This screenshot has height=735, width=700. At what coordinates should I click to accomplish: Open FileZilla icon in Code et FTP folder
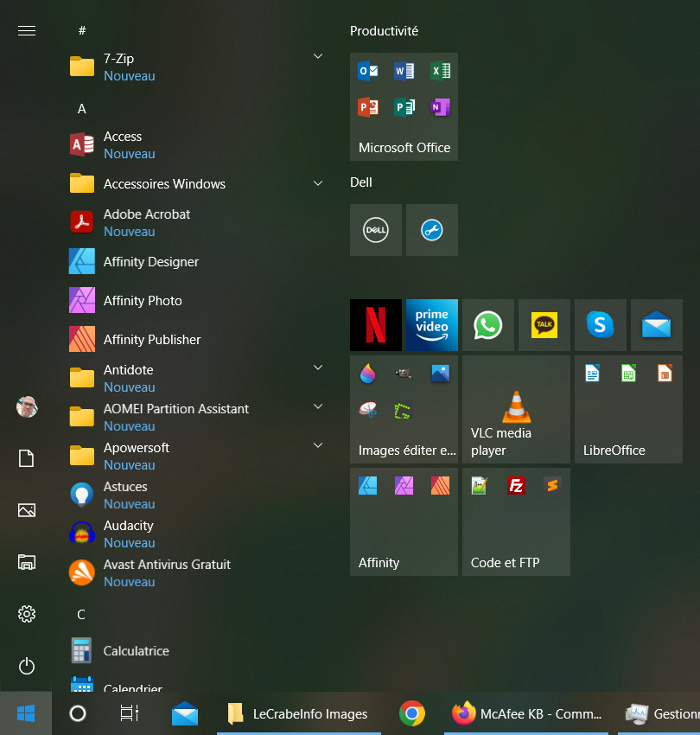(x=516, y=486)
